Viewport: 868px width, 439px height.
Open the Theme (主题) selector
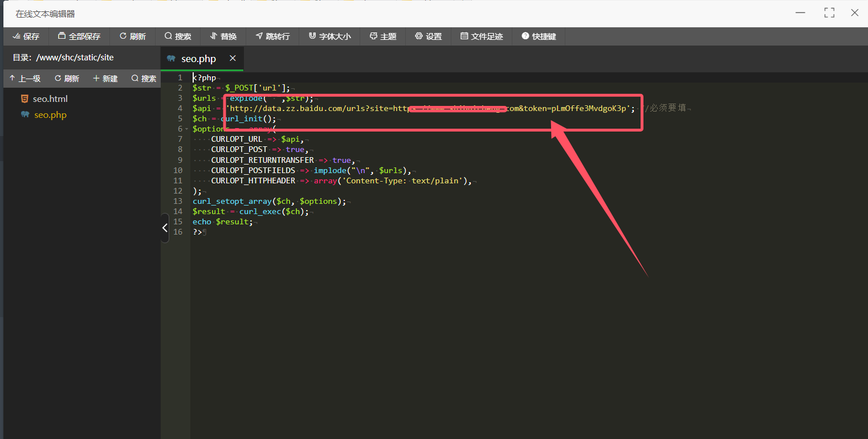[x=383, y=36]
